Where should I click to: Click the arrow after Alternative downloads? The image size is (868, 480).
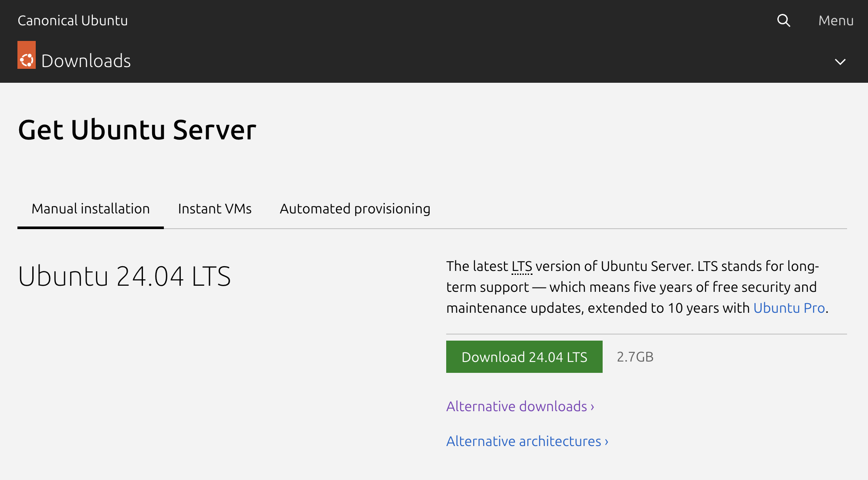[x=593, y=407]
